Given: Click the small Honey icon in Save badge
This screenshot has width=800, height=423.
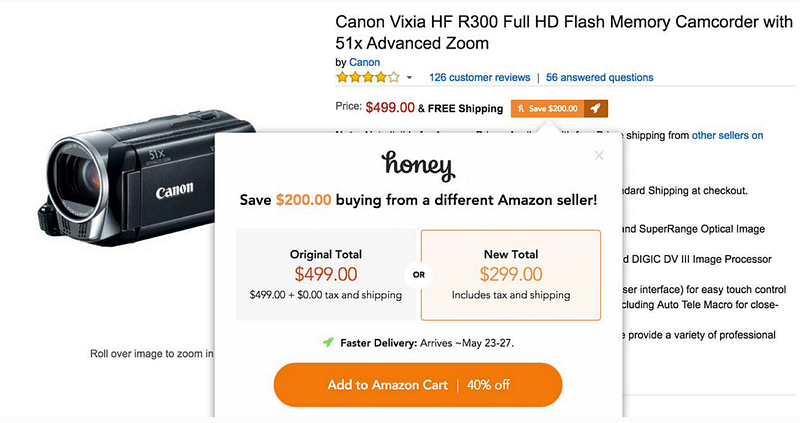Looking at the screenshot, I should coord(521,108).
